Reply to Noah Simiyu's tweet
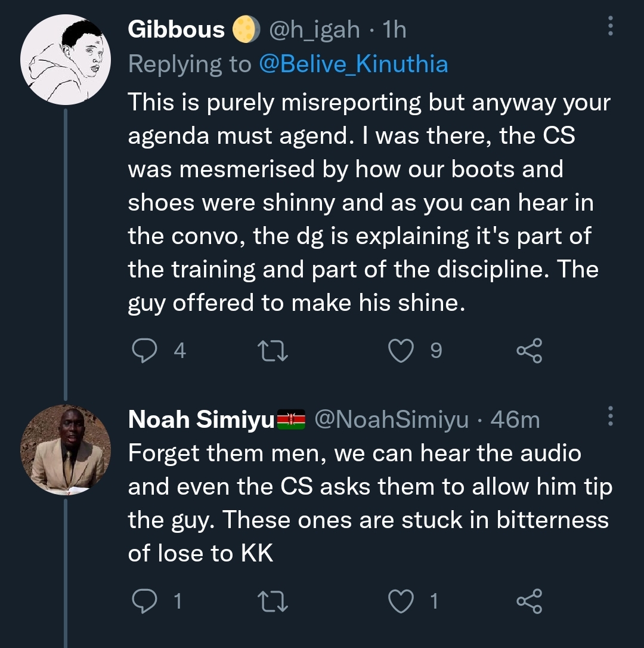Image resolution: width=644 pixels, height=648 pixels. 143,601
